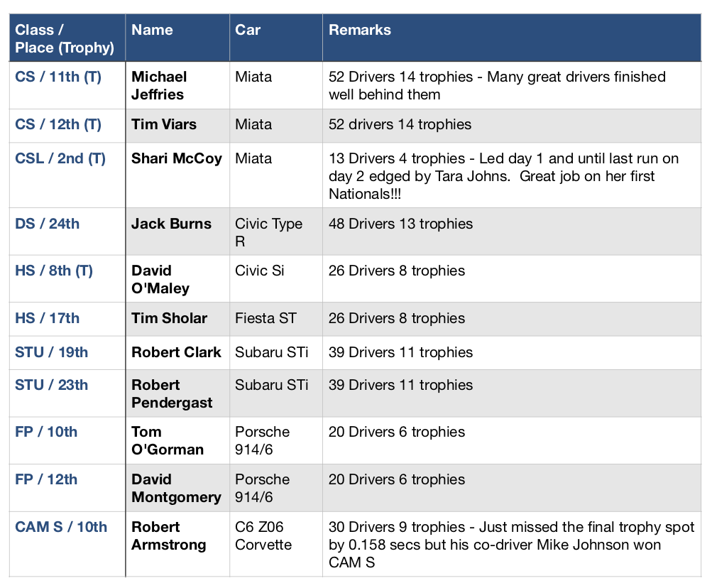The image size is (712, 588).
Task: Click the 'Civic Type R' car cell
Action: click(268, 232)
